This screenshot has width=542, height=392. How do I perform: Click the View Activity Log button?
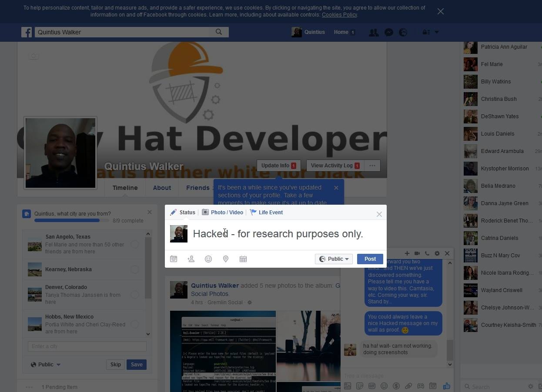pyautogui.click(x=335, y=166)
